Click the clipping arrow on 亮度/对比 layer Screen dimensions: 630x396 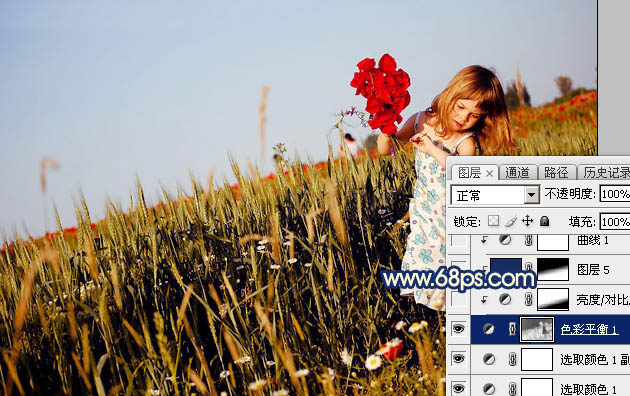pyautogui.click(x=484, y=300)
